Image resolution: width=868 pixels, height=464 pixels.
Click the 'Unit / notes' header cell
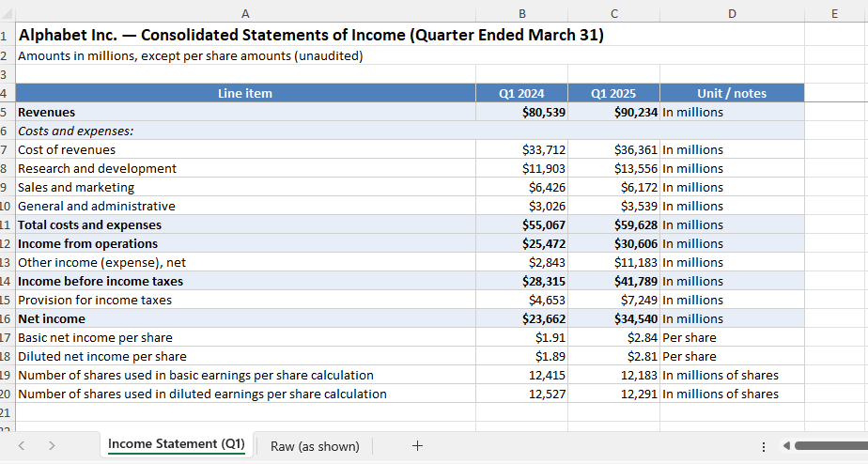[x=732, y=93]
